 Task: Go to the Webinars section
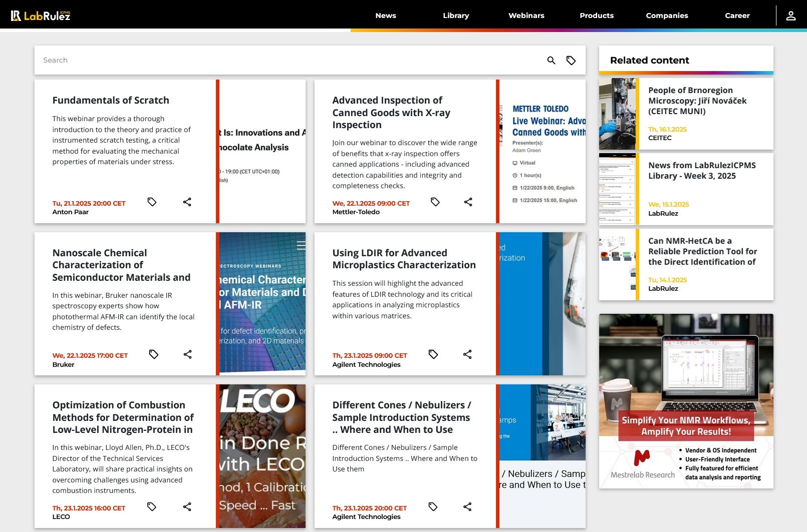point(526,16)
